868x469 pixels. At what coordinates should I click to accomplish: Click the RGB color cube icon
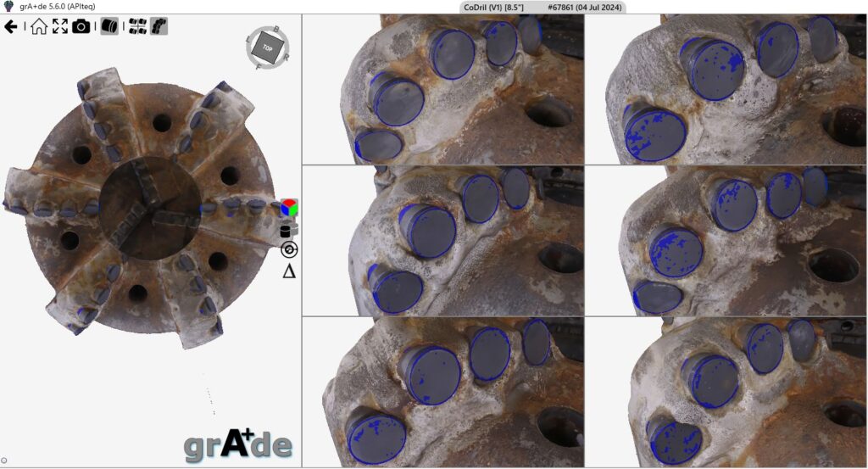[290, 208]
